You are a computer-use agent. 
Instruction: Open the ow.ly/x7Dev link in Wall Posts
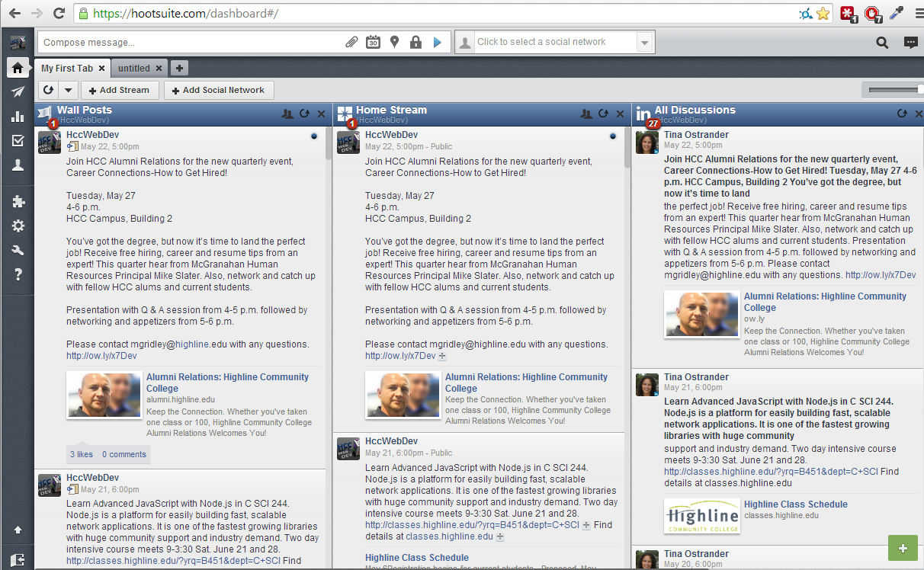101,356
